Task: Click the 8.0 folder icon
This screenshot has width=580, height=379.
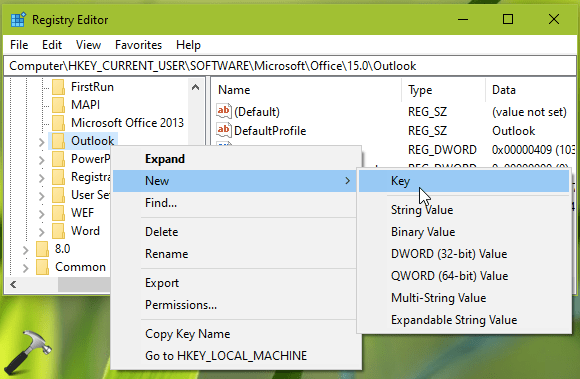Action: tap(43, 249)
